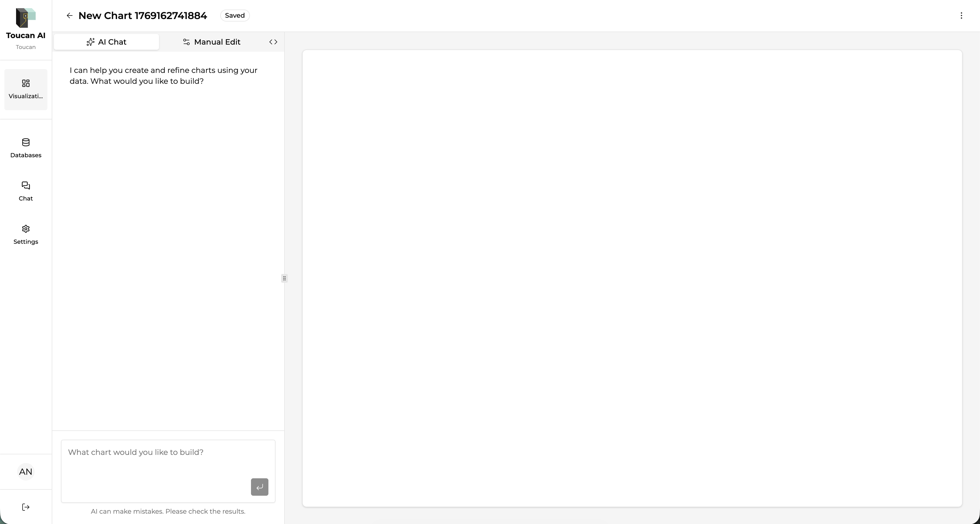
Task: Click the chart title New Chart 1769162741884
Action: [x=143, y=16]
